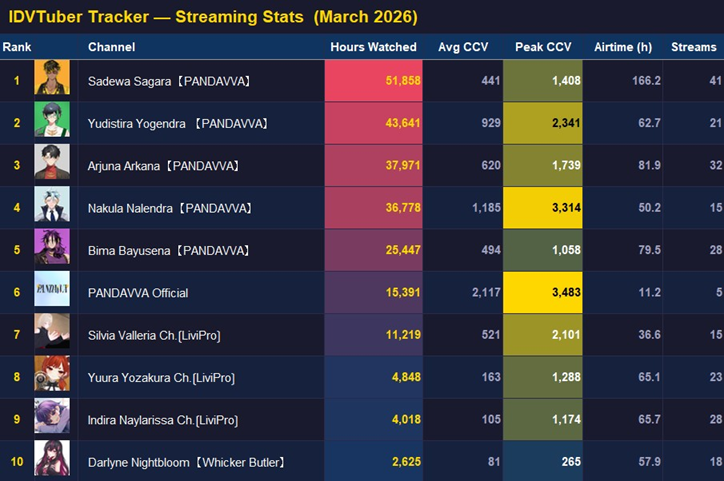Open Sadewa Sagara【PANDAVVA】 channel name
This screenshot has width=724, height=481.
pos(169,81)
